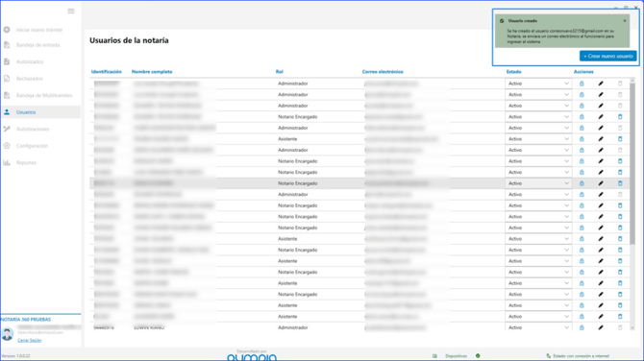644x361 pixels.
Task: Go to Autorizaciones in the sidebar menu
Action: (33, 129)
